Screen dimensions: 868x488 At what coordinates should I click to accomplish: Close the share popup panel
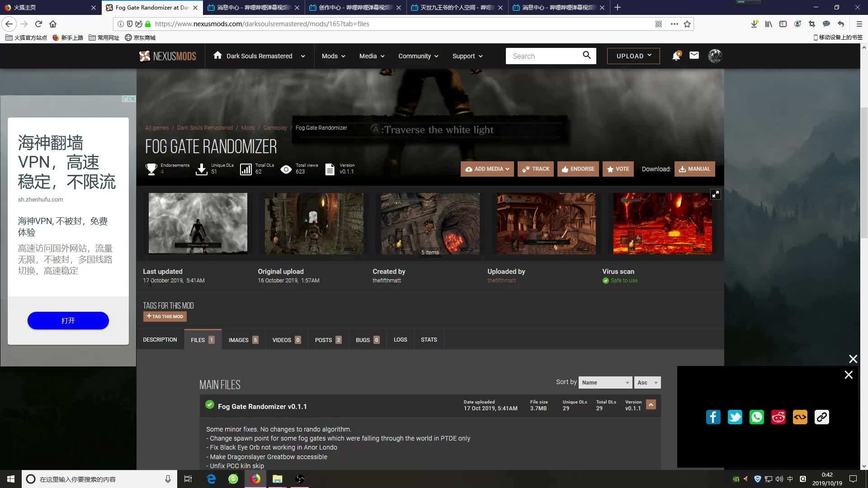click(x=849, y=375)
